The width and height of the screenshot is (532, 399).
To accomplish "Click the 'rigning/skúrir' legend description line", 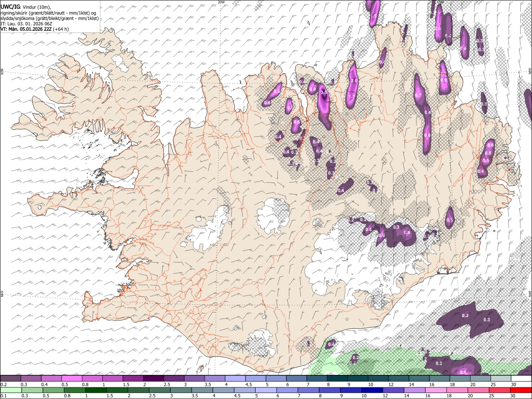I will point(48,13).
